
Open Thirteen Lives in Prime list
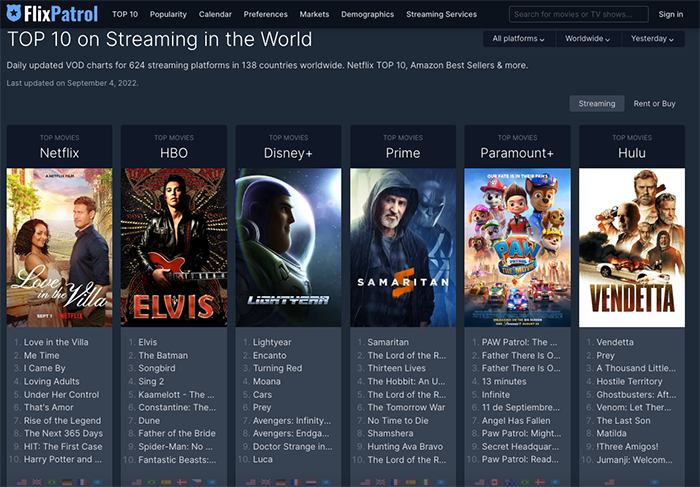pyautogui.click(x=396, y=368)
